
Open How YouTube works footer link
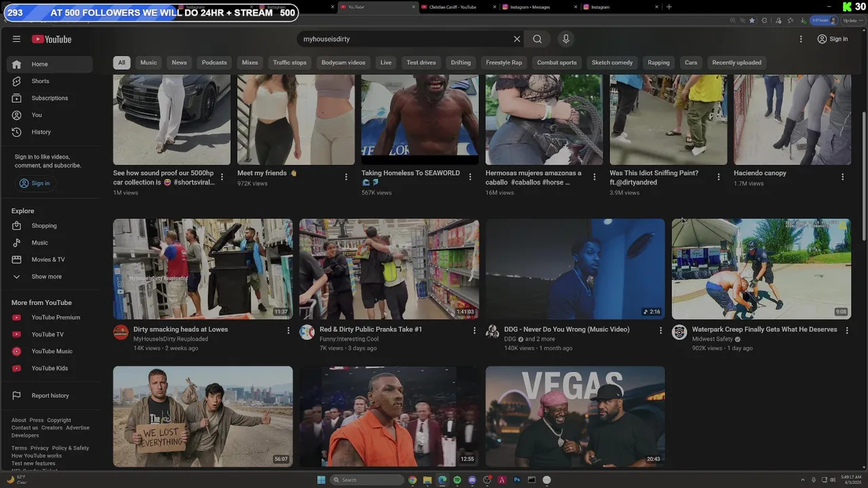tap(37, 455)
